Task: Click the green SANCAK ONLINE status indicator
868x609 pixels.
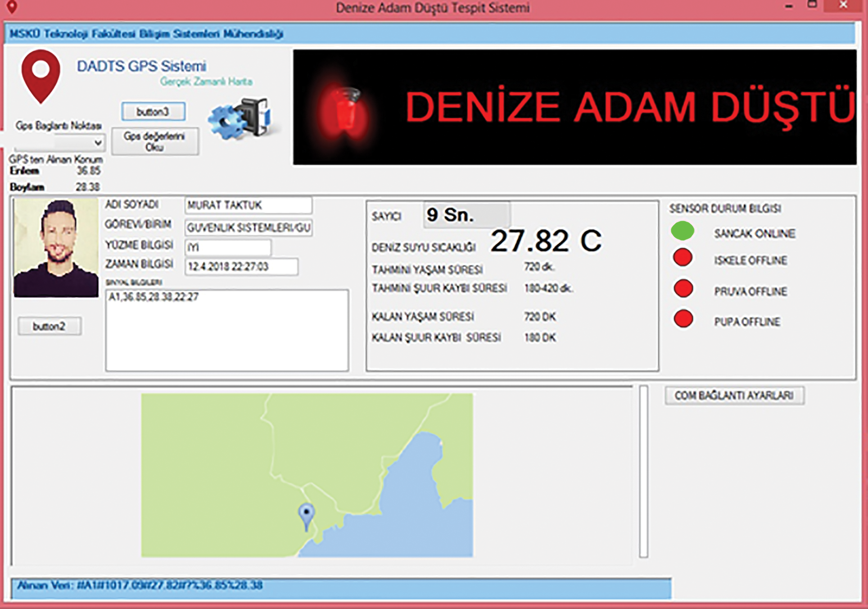Action: point(683,231)
